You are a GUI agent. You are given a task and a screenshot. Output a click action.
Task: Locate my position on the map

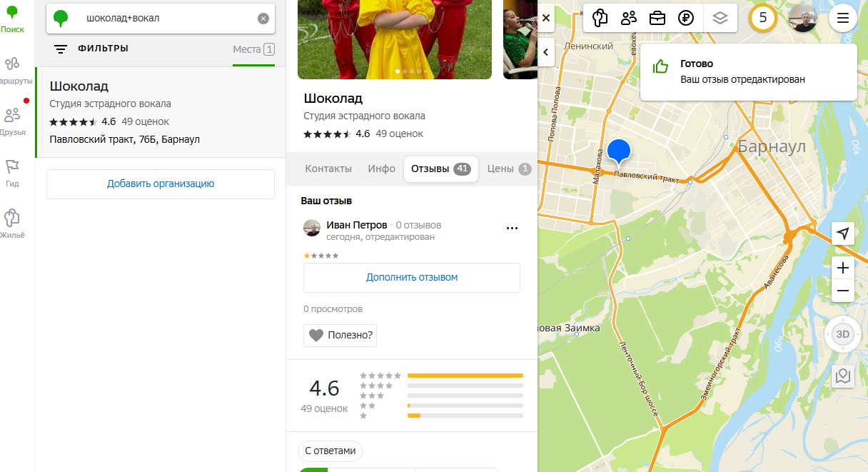click(x=843, y=234)
